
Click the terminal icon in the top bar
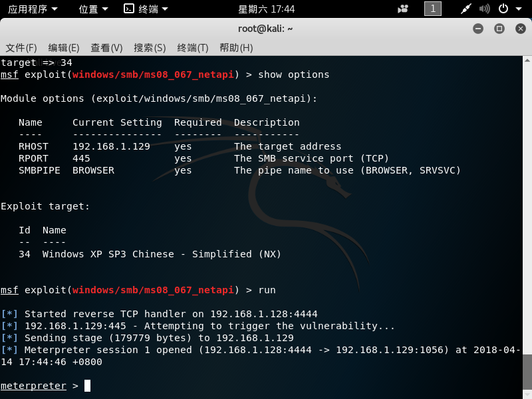coord(129,9)
